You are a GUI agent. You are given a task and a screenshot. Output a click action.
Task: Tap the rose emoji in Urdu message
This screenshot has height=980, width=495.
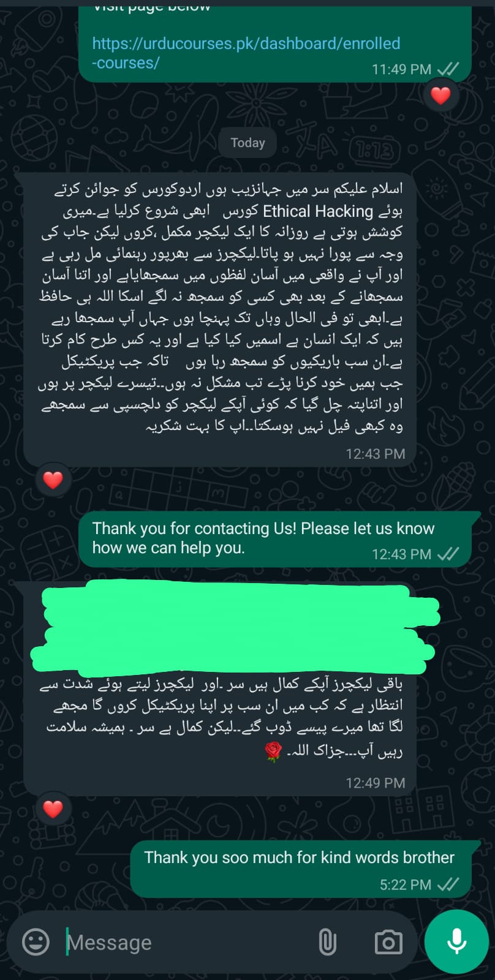click(x=273, y=751)
